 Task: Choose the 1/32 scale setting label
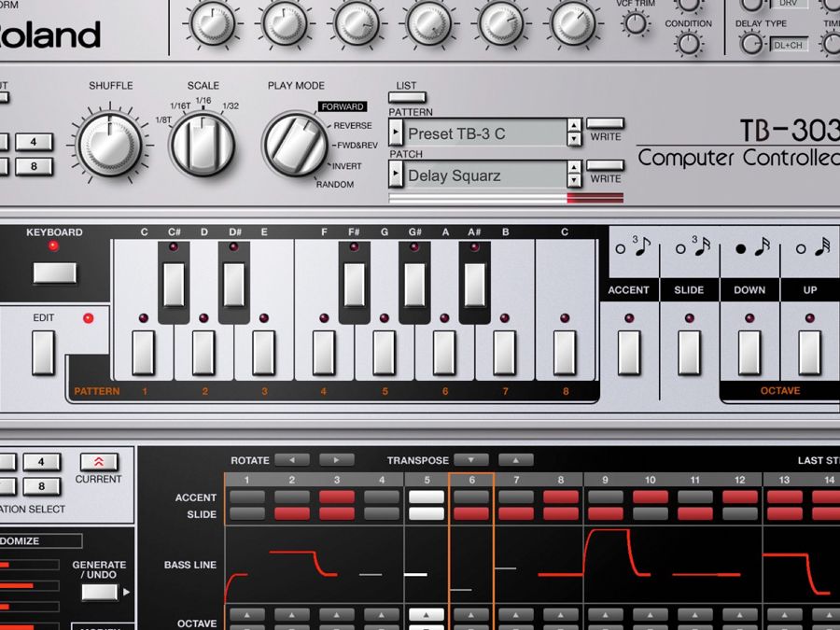231,106
